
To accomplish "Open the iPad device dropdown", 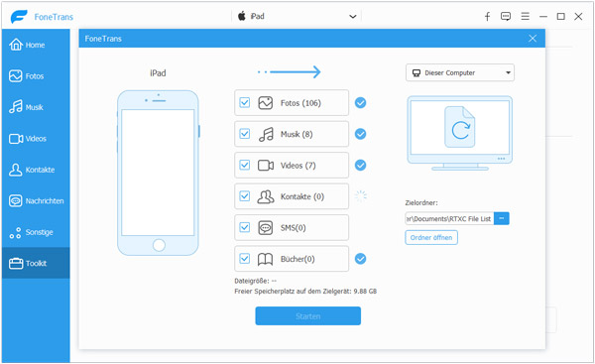I will coord(297,16).
